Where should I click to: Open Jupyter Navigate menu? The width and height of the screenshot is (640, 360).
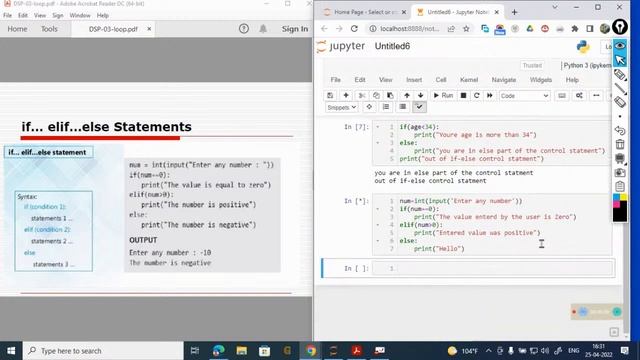(504, 80)
